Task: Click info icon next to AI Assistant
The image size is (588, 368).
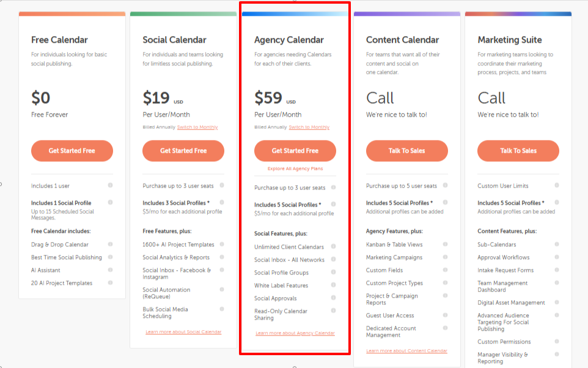Action: (111, 270)
